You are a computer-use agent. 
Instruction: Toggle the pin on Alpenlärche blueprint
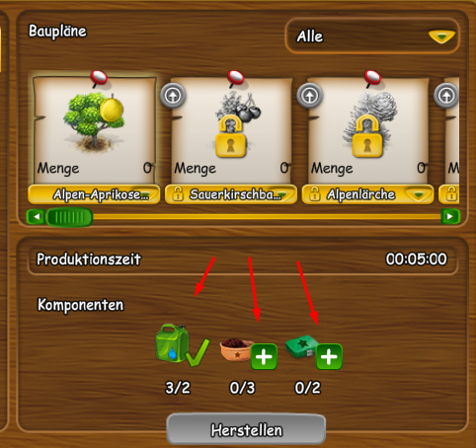pyautogui.click(x=372, y=79)
